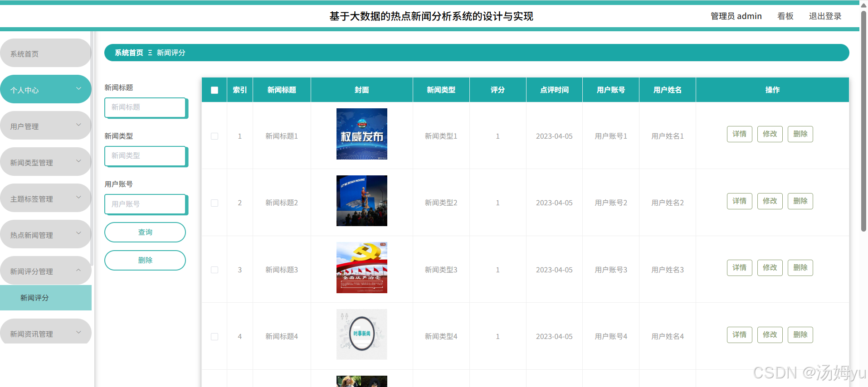The height and width of the screenshot is (387, 868).
Task: Expand the 新闻资讯管理 menu chevron
Action: [x=78, y=333]
